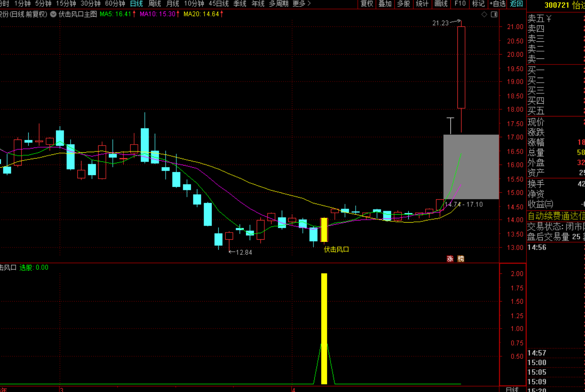Click the 榜 badge icon below chart
585x392 pixels.
[x=461, y=258]
